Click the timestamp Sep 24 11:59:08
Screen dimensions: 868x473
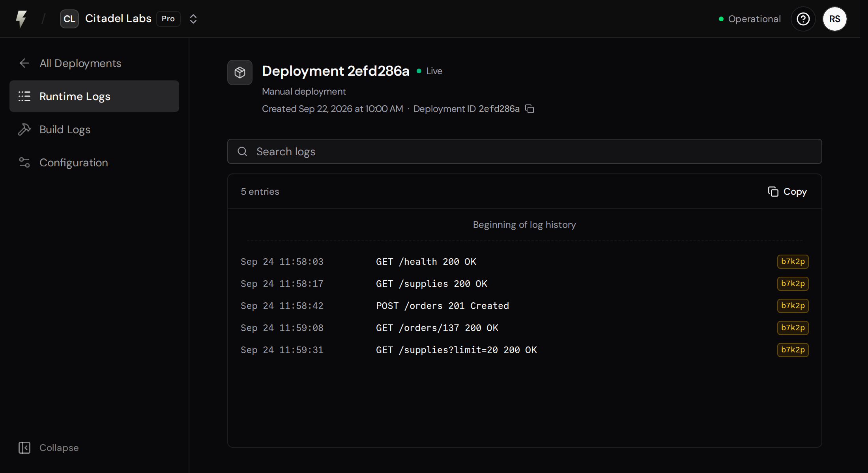(282, 328)
